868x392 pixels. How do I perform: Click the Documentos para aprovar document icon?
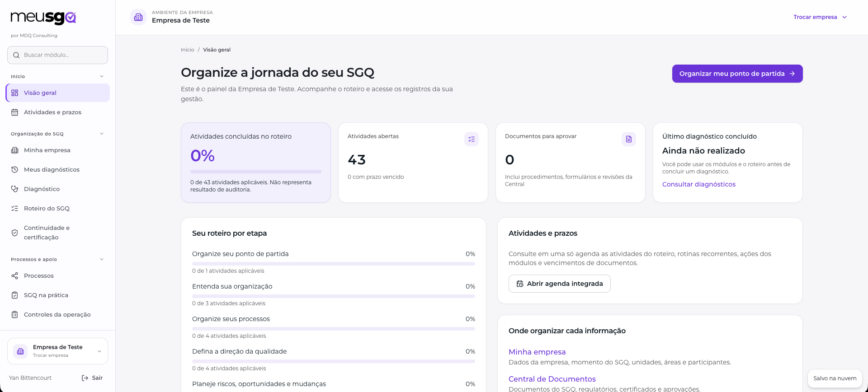point(629,139)
